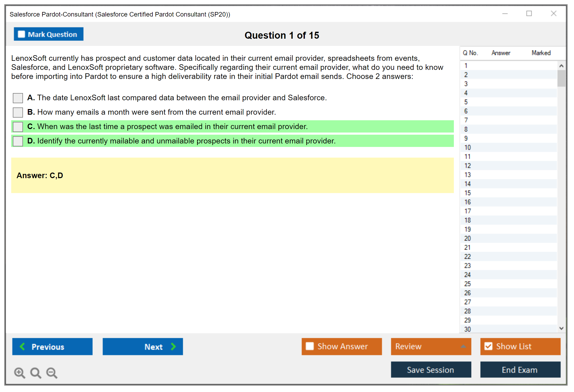Image resolution: width=574 pixels, height=392 pixels.
Task: Check answer option C checkbox
Action: tap(18, 127)
